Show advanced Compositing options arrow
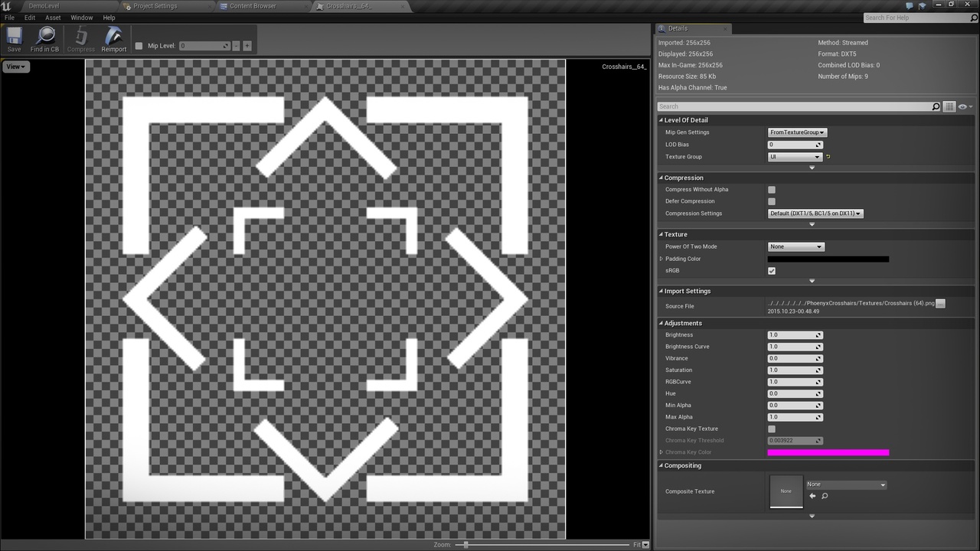 point(812,516)
